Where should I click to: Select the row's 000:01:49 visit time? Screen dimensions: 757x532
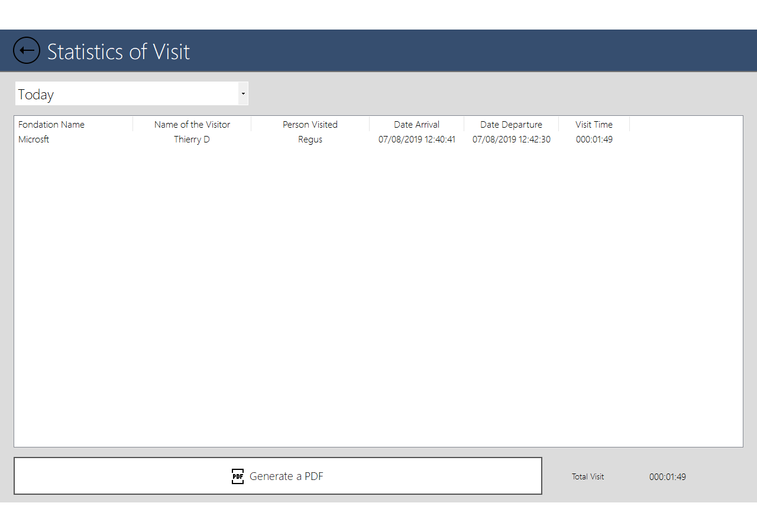click(594, 140)
